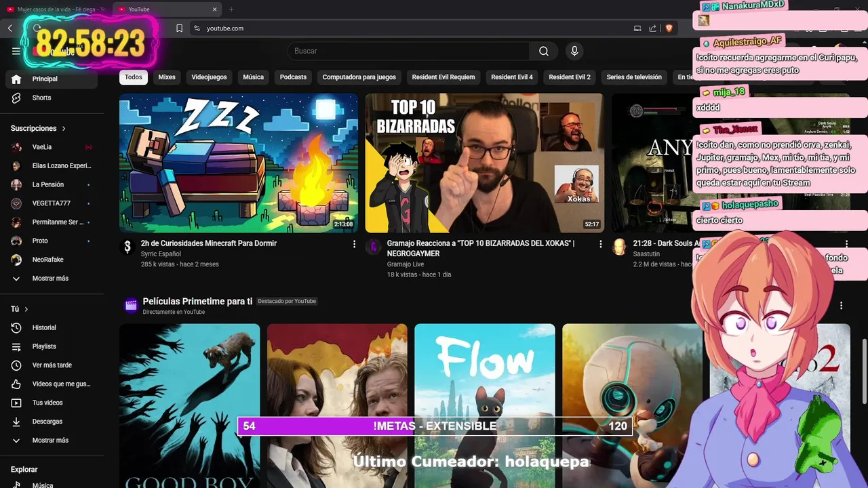The image size is (868, 488).
Task: Open options menu for Películas Primetime shelf
Action: coord(842,306)
